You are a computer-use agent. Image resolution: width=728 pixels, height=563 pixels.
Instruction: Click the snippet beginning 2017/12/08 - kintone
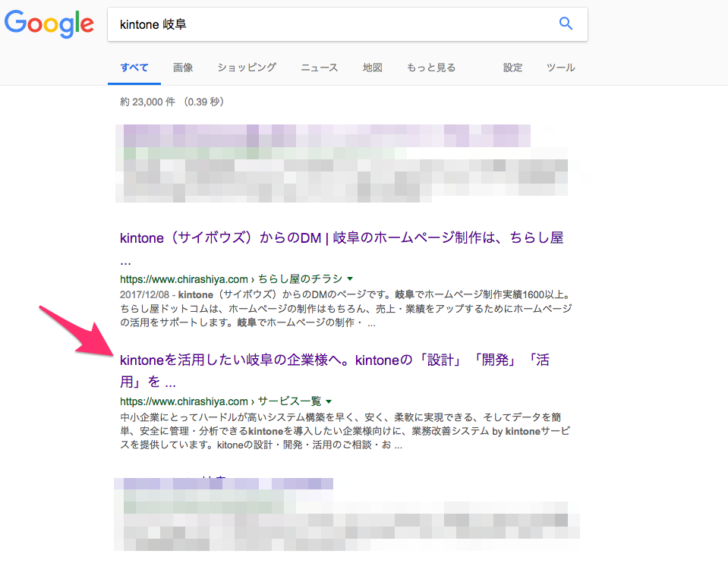click(346, 309)
